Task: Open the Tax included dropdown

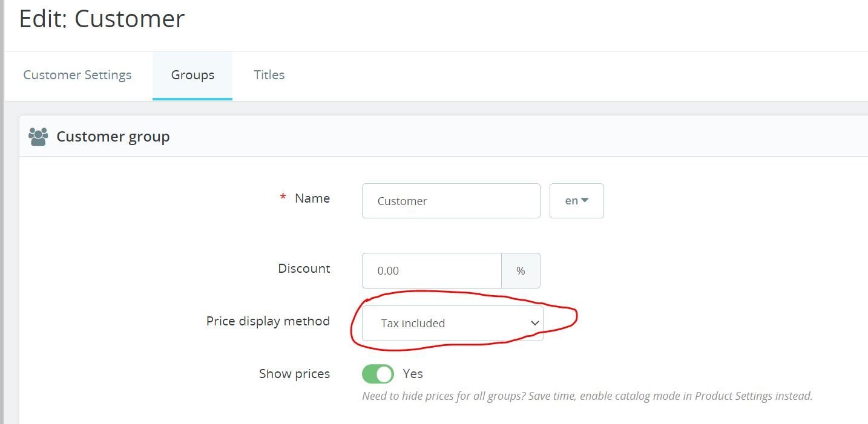Action: click(x=452, y=323)
